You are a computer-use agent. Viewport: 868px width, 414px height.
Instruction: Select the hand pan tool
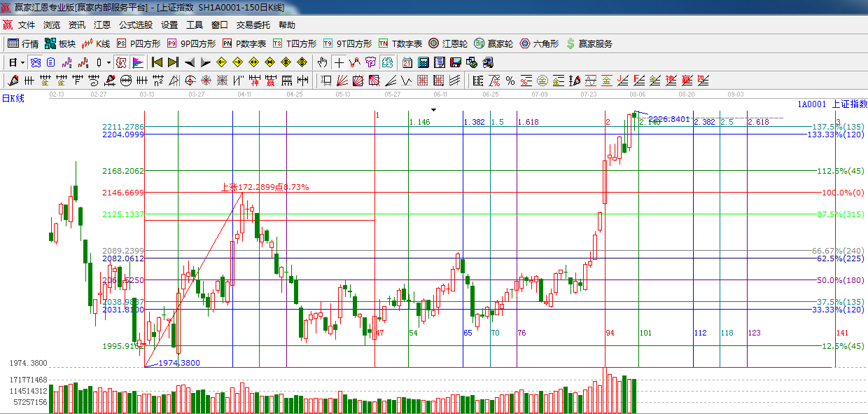point(322,62)
